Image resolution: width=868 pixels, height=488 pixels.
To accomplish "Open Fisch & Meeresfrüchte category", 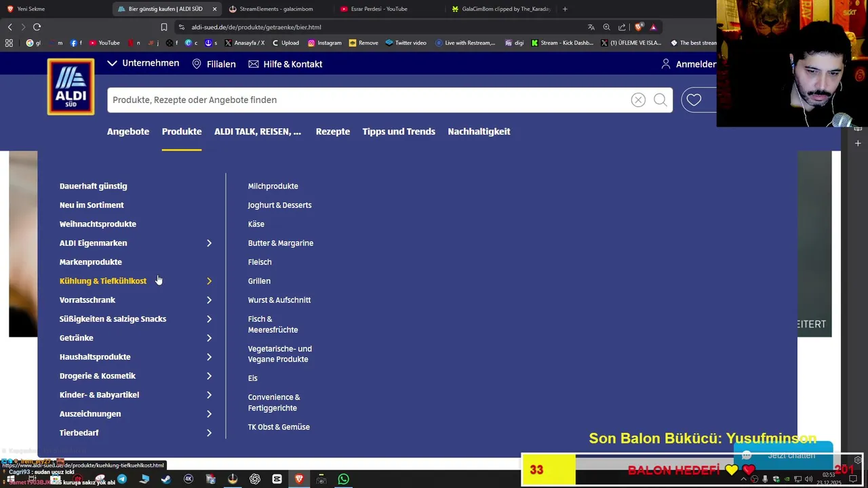I will pos(273,324).
